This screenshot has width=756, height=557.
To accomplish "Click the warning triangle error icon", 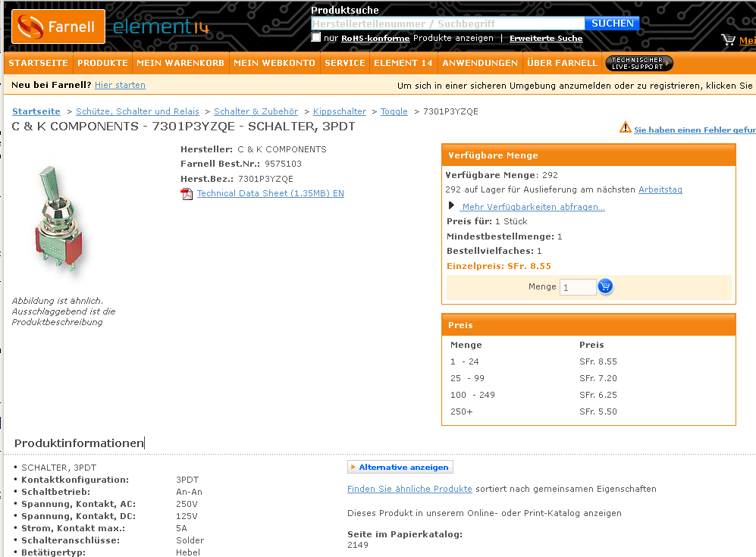I will 626,127.
